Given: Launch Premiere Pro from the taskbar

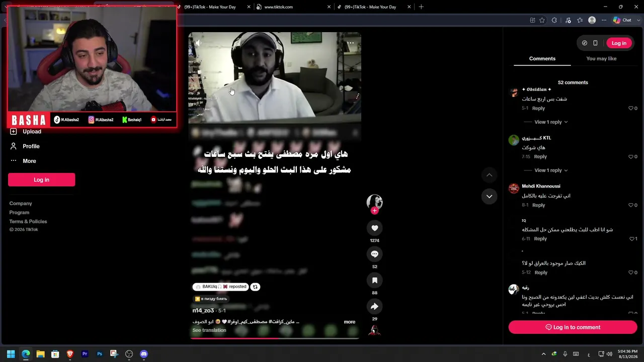Looking at the screenshot, I should pyautogui.click(x=85, y=354).
